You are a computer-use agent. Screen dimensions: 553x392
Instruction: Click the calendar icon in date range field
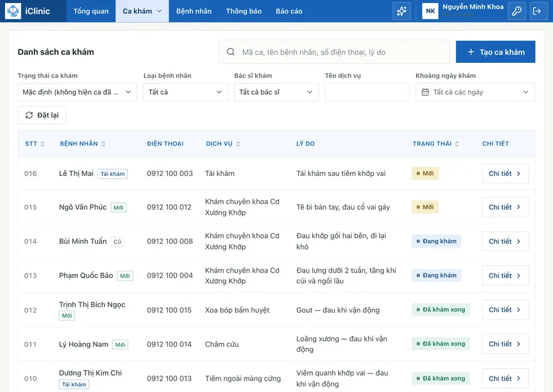[x=425, y=92]
